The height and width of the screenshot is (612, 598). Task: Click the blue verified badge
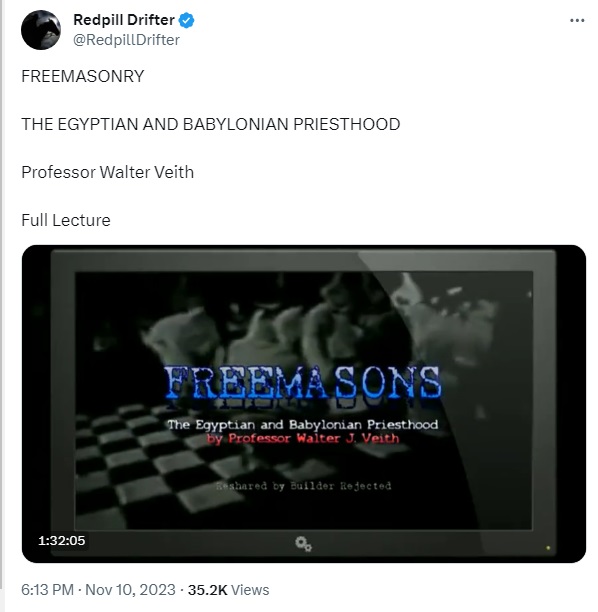click(187, 20)
